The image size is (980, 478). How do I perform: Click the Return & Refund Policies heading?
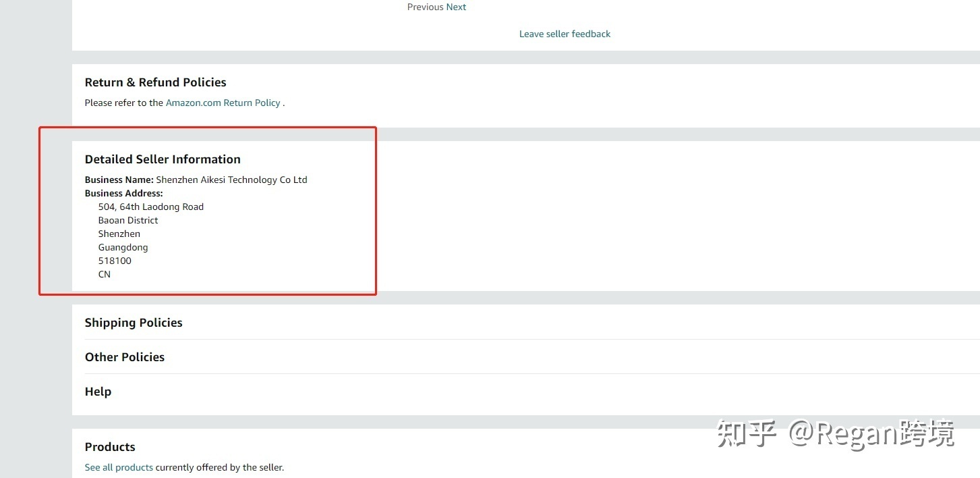click(156, 82)
